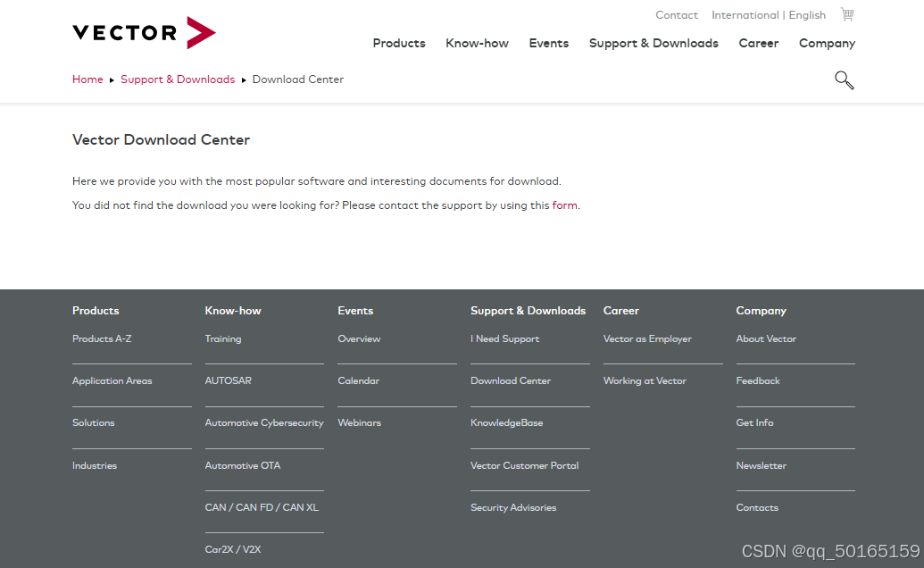The width and height of the screenshot is (924, 568).
Task: Open Webinars footer link
Action: pos(359,422)
